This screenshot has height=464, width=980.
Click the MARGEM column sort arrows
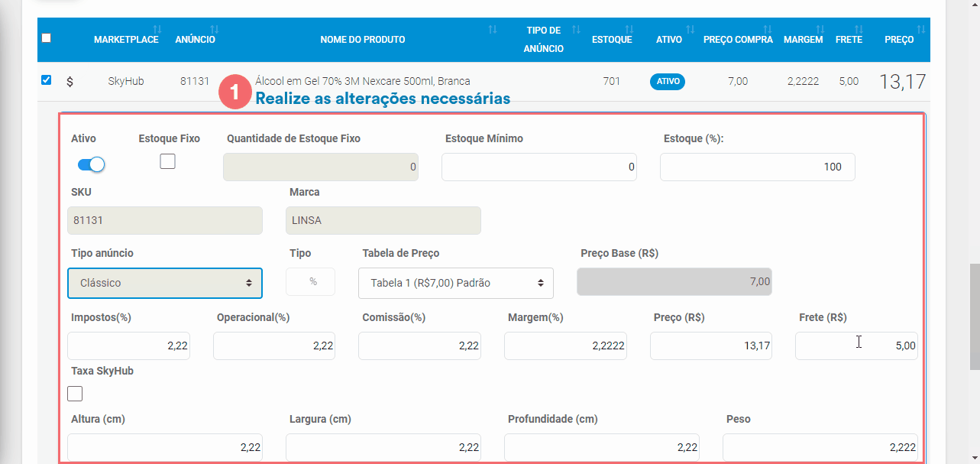click(820, 30)
